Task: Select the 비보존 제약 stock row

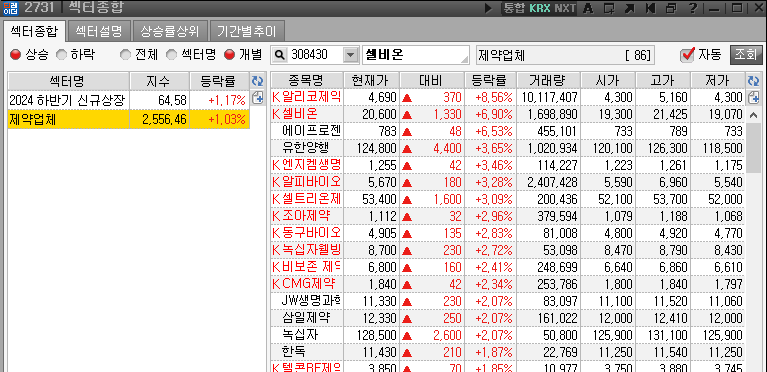Action: (x=508, y=267)
